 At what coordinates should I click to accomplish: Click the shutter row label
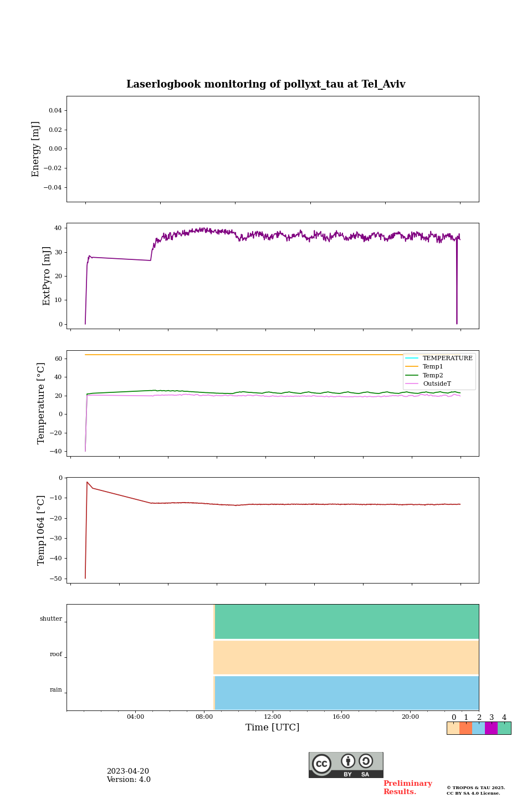click(51, 619)
